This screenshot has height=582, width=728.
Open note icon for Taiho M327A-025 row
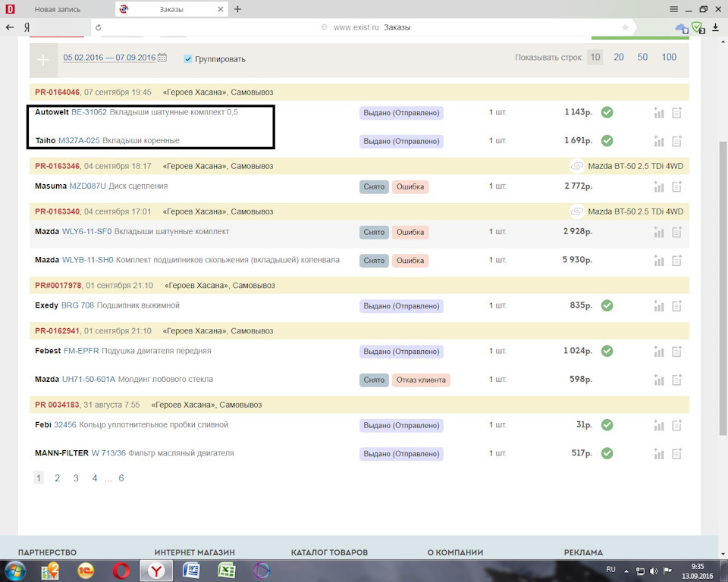tap(677, 141)
